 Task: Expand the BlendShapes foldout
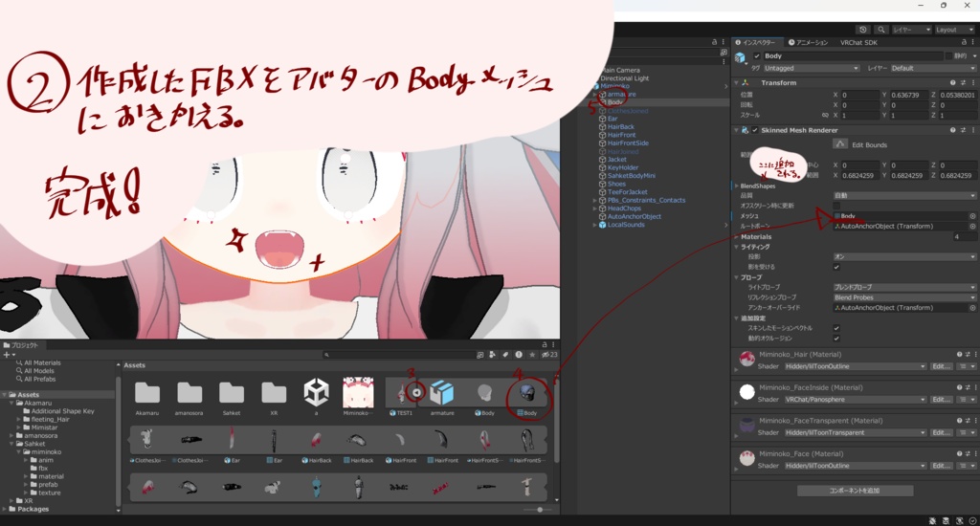click(x=737, y=186)
